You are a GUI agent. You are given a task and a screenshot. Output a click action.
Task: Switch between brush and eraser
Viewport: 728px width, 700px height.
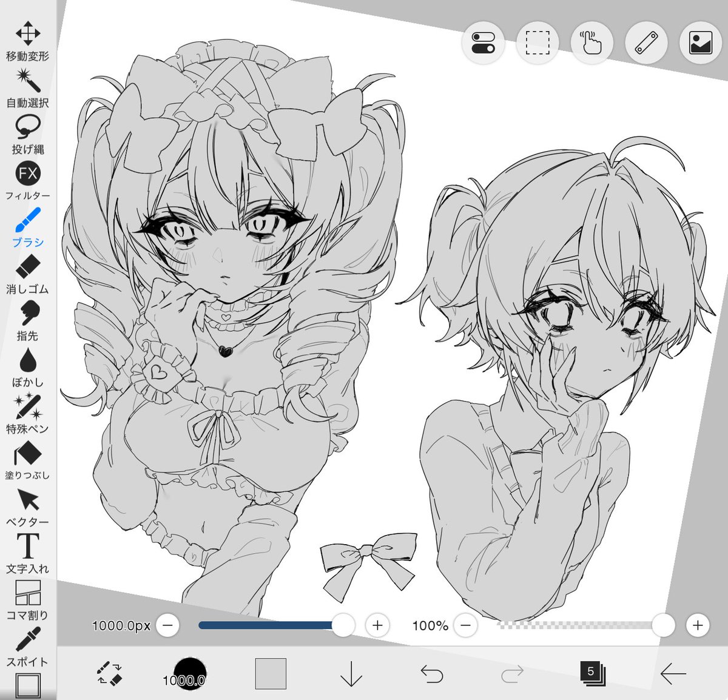pyautogui.click(x=110, y=673)
